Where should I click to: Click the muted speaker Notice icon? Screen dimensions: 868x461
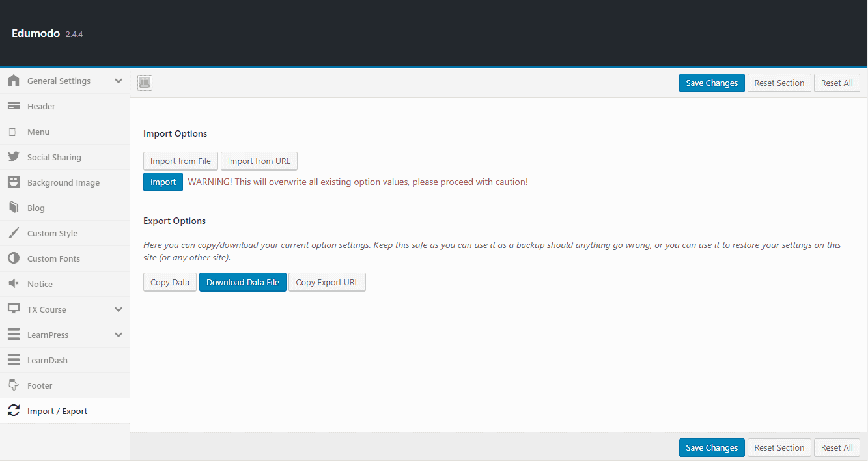[14, 284]
